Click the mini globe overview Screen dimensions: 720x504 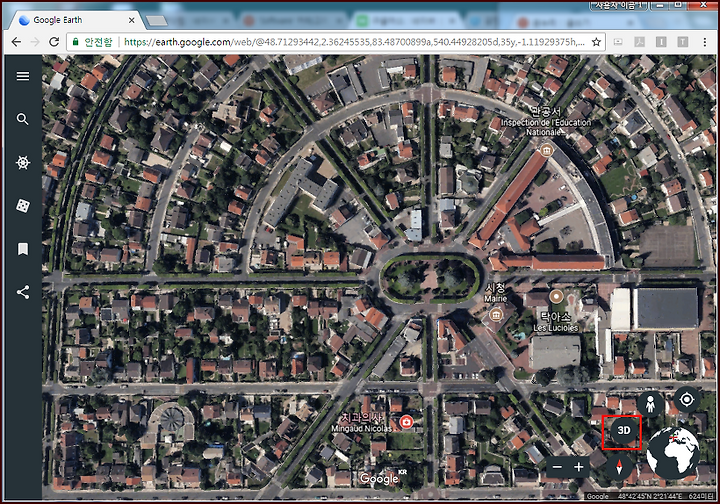click(x=673, y=454)
